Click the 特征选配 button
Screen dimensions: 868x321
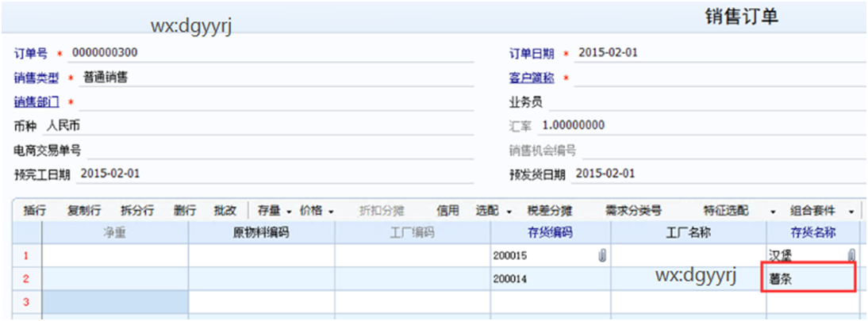pyautogui.click(x=726, y=211)
